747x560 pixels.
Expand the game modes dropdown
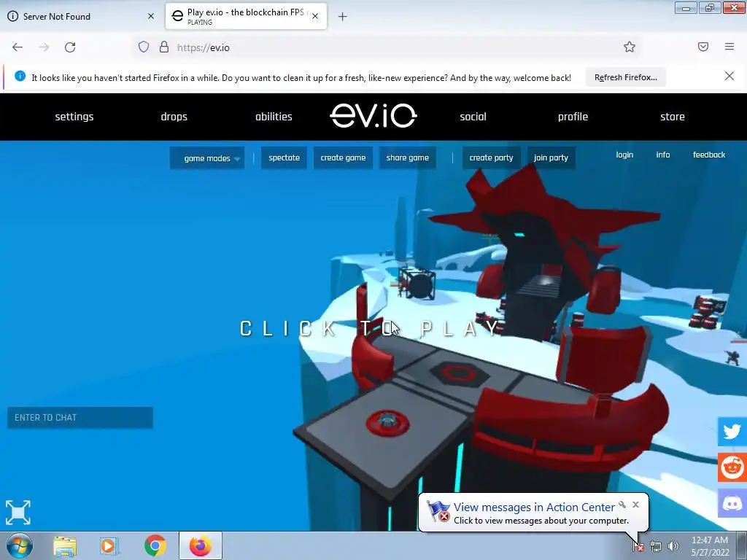pyautogui.click(x=207, y=158)
